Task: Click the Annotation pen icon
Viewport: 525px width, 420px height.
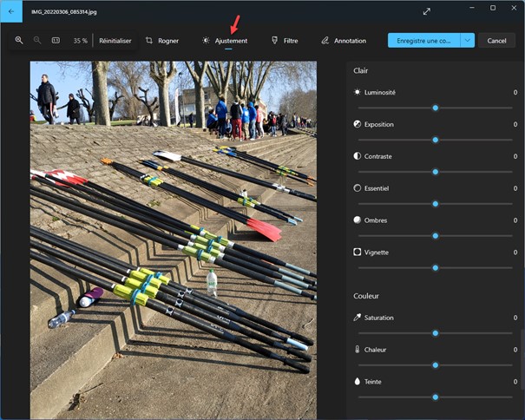Action: 325,41
